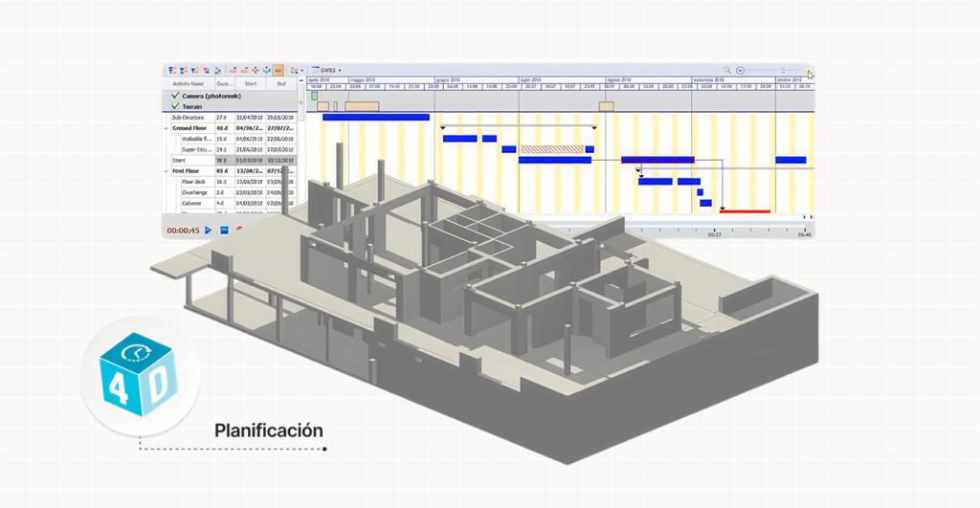Screen dimensions: 980x508
Task: Click the first icon in the Gantt toolbar
Action: point(171,70)
